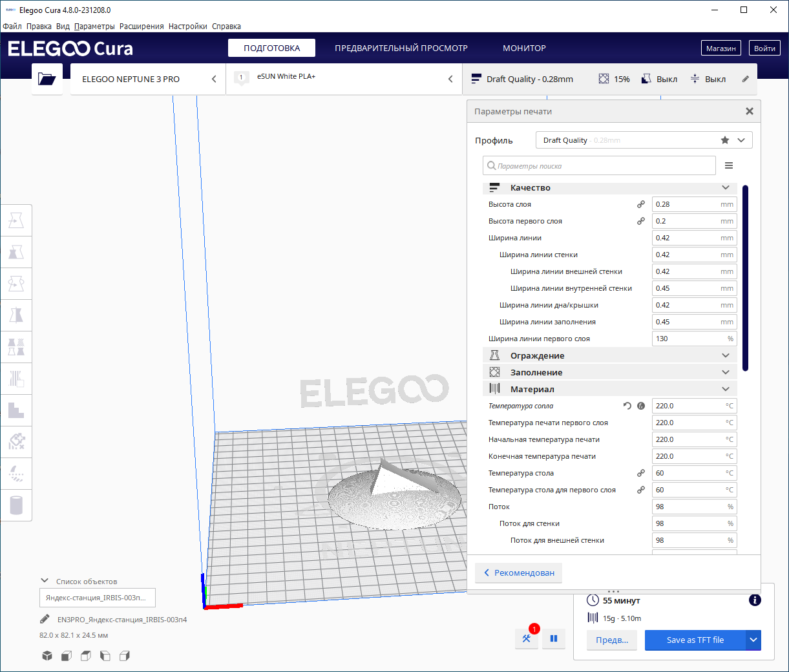Click the formula icon next to nozzle temperature
The image size is (789, 672).
point(641,406)
